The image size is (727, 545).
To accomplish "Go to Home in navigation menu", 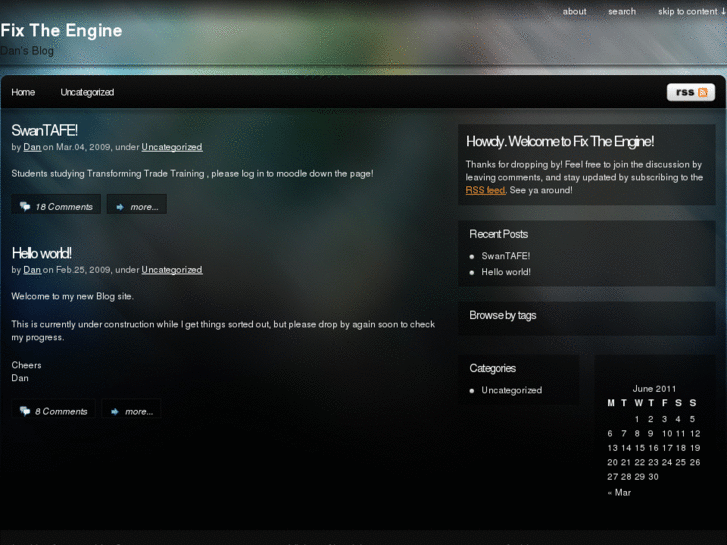I will (x=23, y=92).
